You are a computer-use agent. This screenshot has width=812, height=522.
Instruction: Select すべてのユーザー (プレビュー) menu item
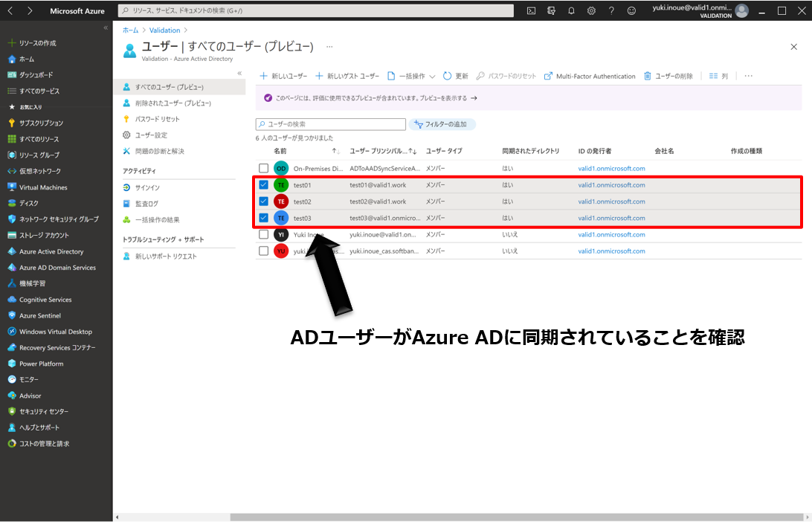pos(179,87)
